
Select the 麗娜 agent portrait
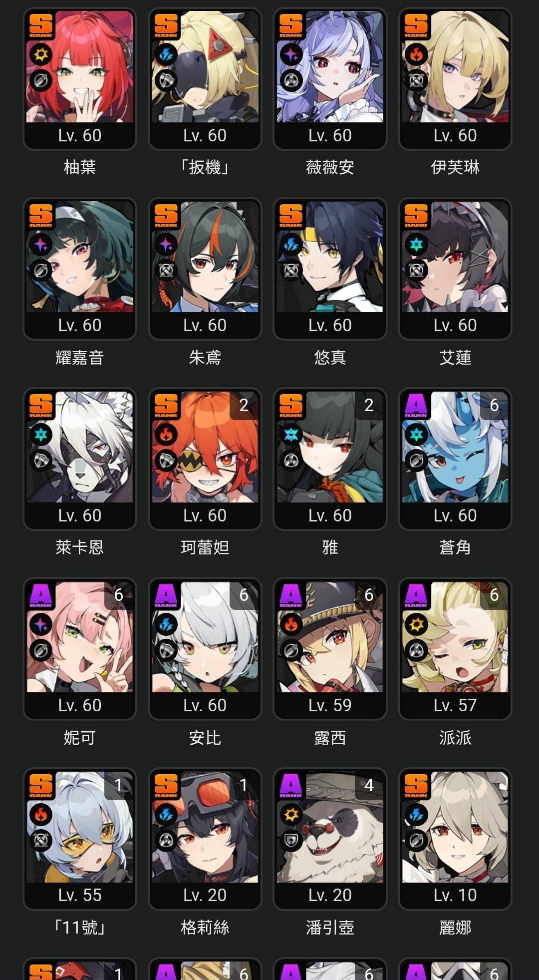455,827
